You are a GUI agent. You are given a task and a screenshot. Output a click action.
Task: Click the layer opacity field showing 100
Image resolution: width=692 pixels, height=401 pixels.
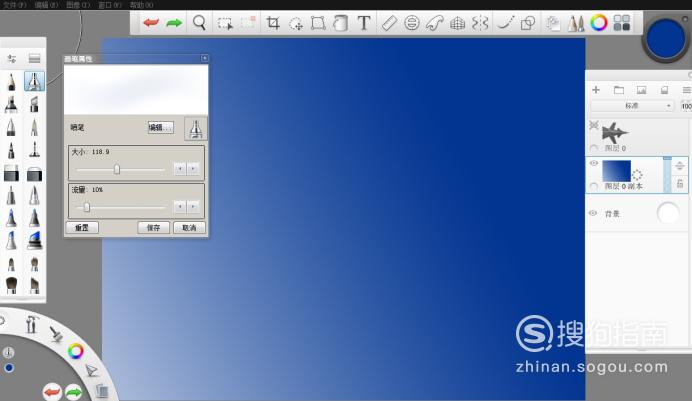point(686,106)
